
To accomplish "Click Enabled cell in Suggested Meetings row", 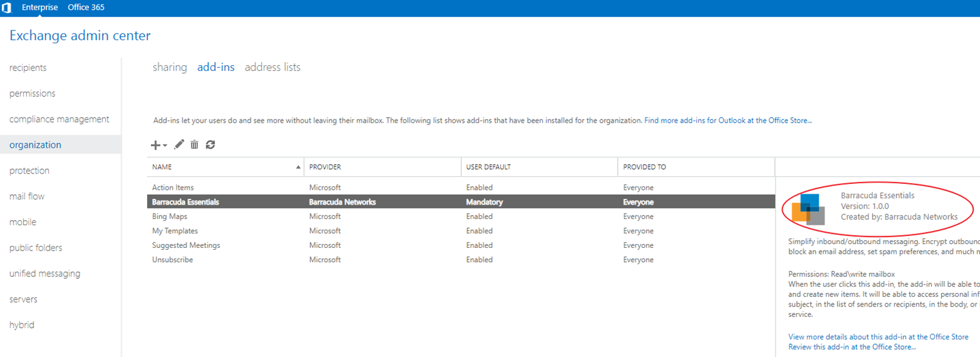I will 479,245.
